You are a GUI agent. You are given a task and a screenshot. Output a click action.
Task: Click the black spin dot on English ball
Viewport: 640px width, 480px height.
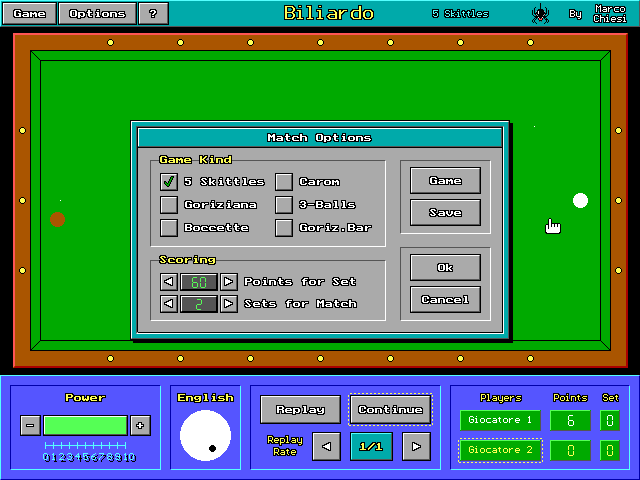tap(212, 448)
